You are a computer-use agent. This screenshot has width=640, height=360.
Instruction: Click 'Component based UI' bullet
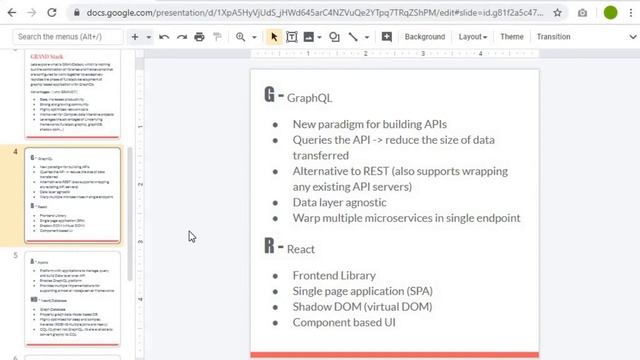point(344,322)
